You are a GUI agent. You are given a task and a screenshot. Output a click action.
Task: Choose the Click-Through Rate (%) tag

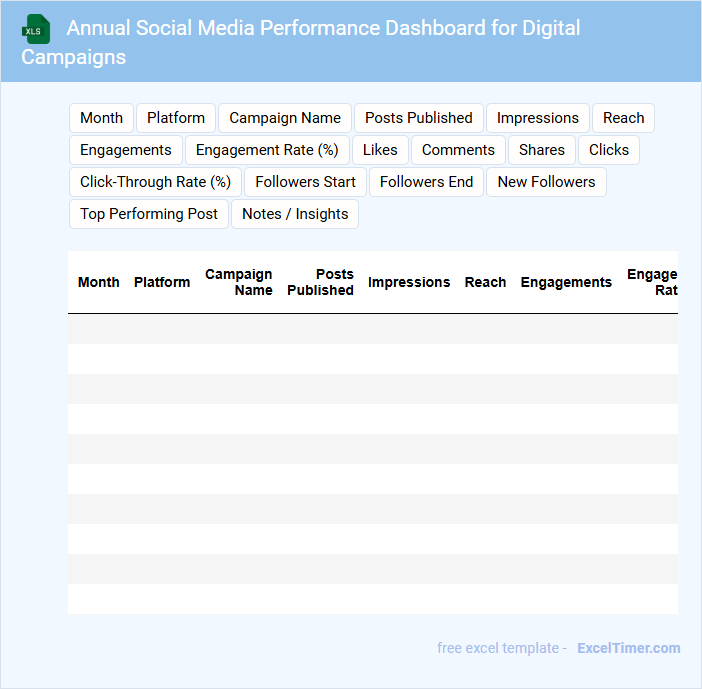click(x=155, y=182)
